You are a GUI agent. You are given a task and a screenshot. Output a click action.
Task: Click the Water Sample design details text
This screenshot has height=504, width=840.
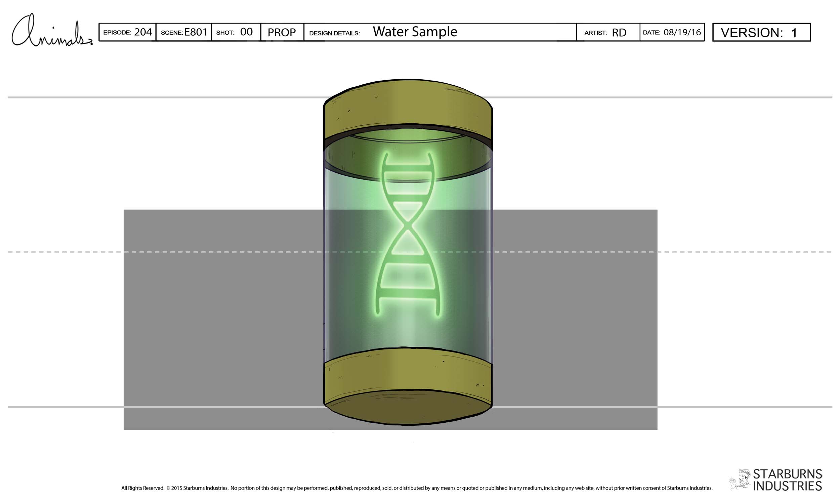pyautogui.click(x=415, y=32)
